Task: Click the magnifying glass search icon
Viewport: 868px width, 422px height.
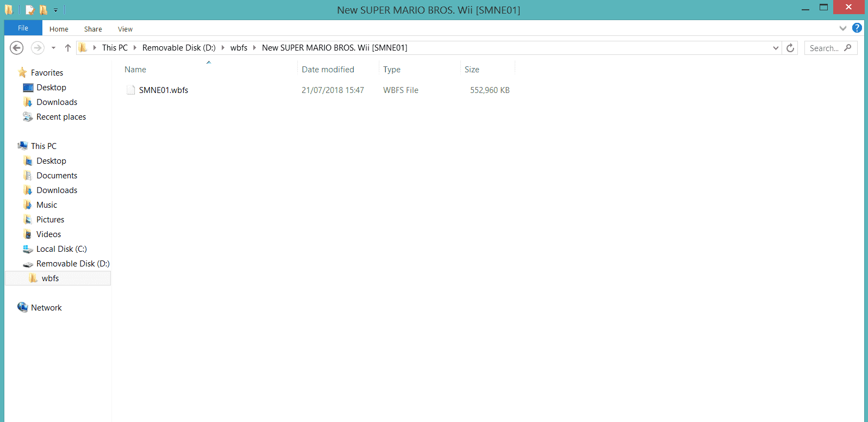Action: coord(848,48)
